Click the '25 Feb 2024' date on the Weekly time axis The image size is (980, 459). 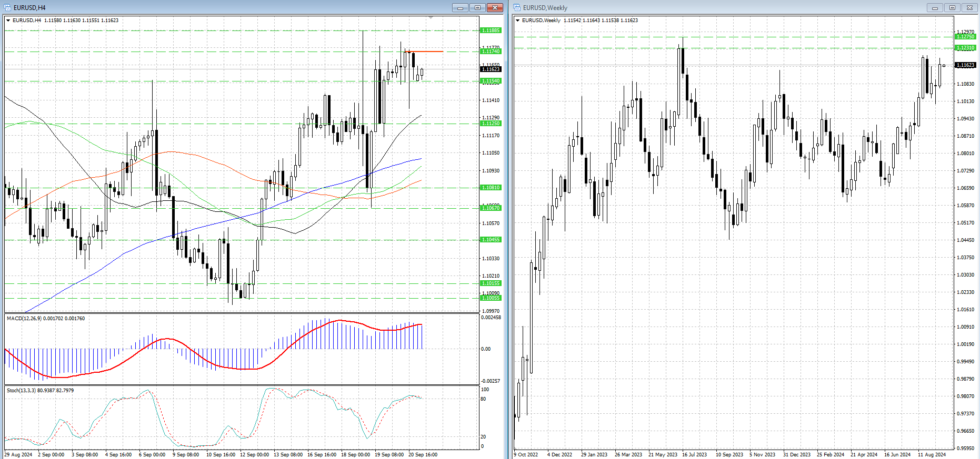[x=831, y=455]
